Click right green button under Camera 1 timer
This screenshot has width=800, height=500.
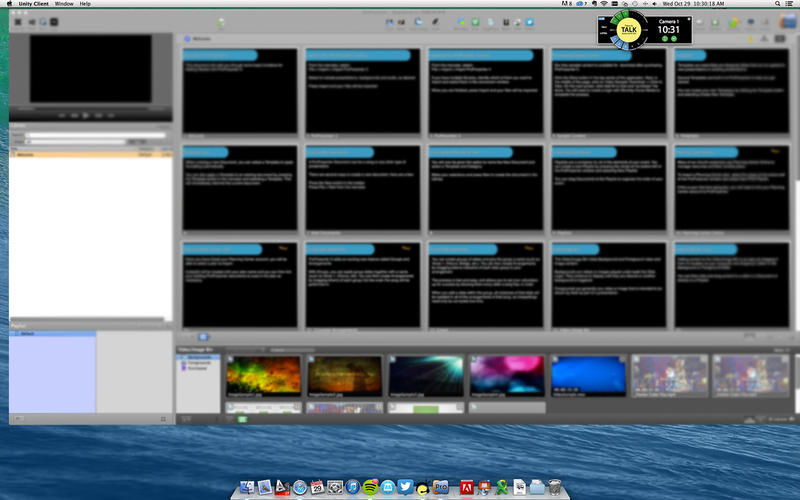pyautogui.click(x=676, y=38)
